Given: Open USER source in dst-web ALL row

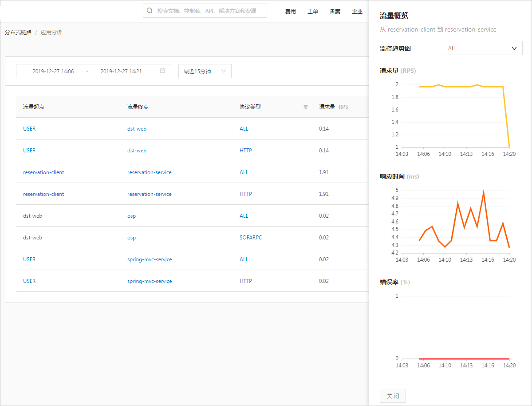Looking at the screenshot, I should pos(29,129).
